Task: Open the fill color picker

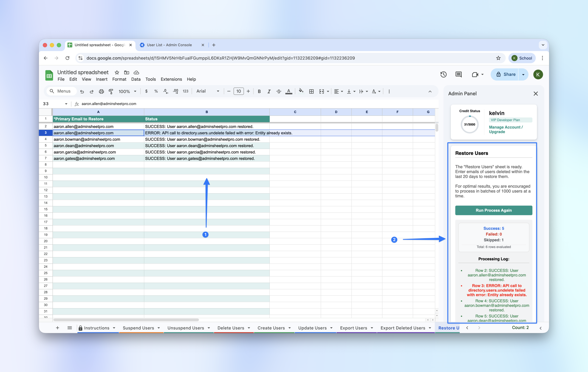Action: (x=301, y=91)
